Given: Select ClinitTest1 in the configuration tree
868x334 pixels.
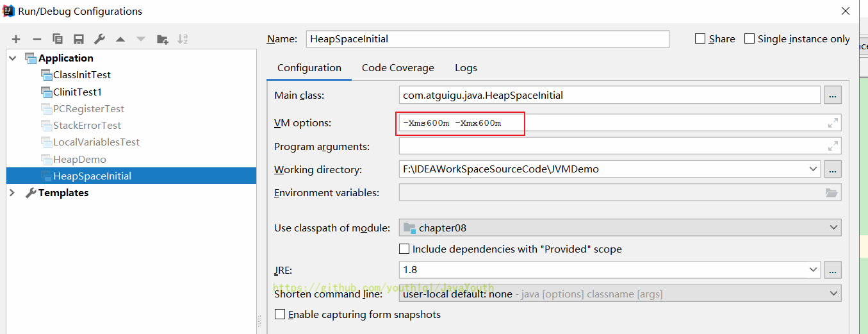Looking at the screenshot, I should (x=77, y=92).
